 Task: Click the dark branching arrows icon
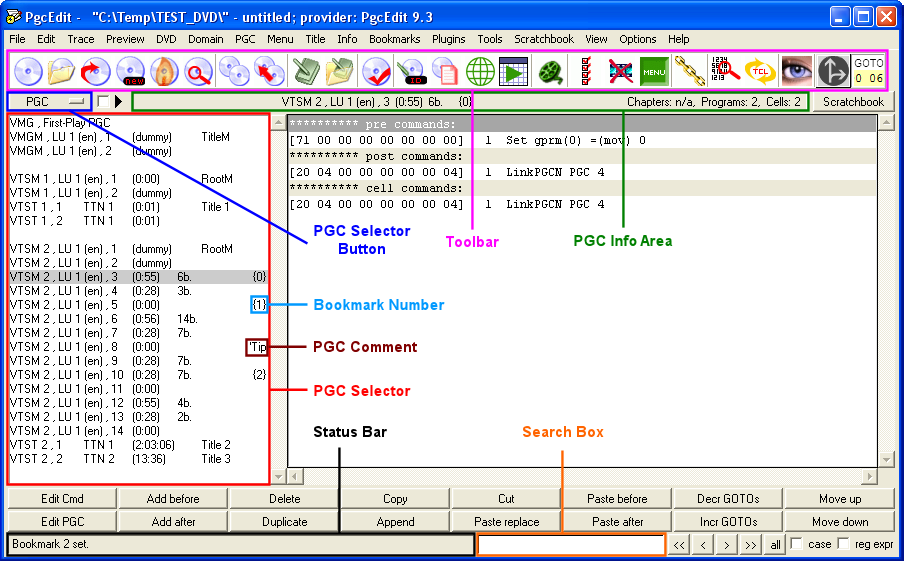833,71
